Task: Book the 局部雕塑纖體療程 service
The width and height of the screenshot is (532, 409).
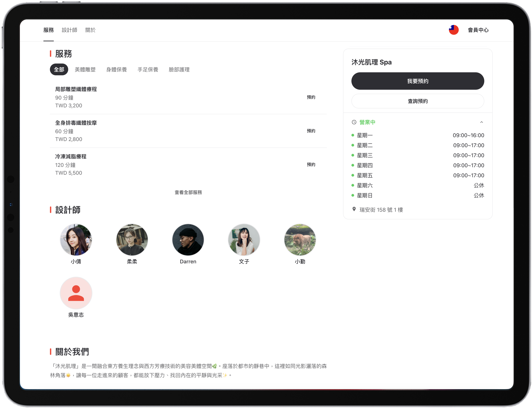Action: (311, 97)
